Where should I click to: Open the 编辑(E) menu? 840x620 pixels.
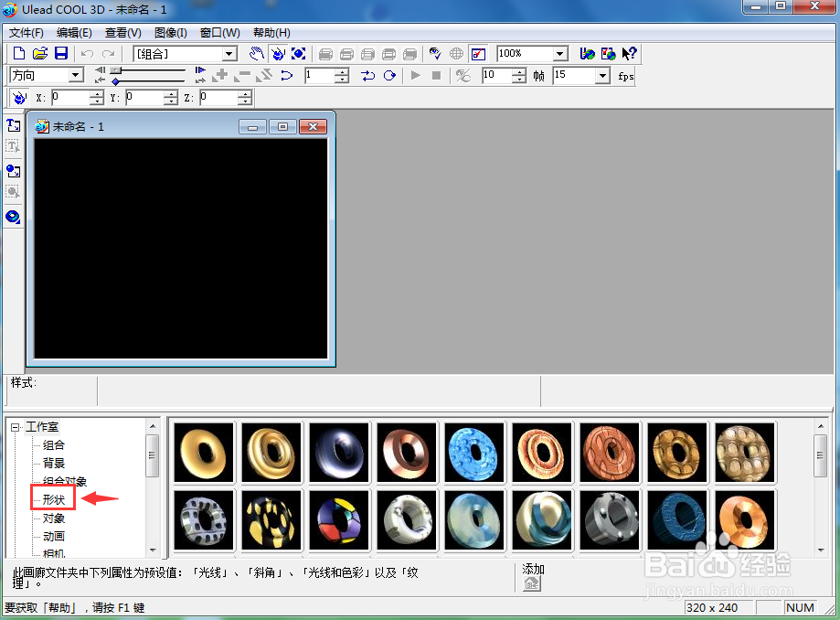point(74,33)
